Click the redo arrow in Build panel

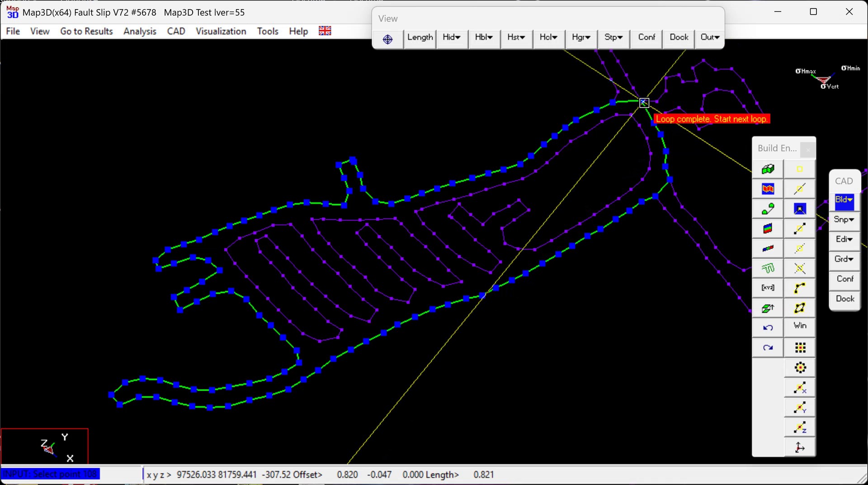768,347
